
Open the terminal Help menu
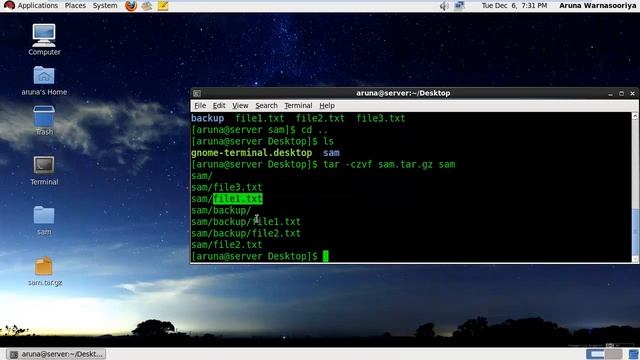click(327, 106)
